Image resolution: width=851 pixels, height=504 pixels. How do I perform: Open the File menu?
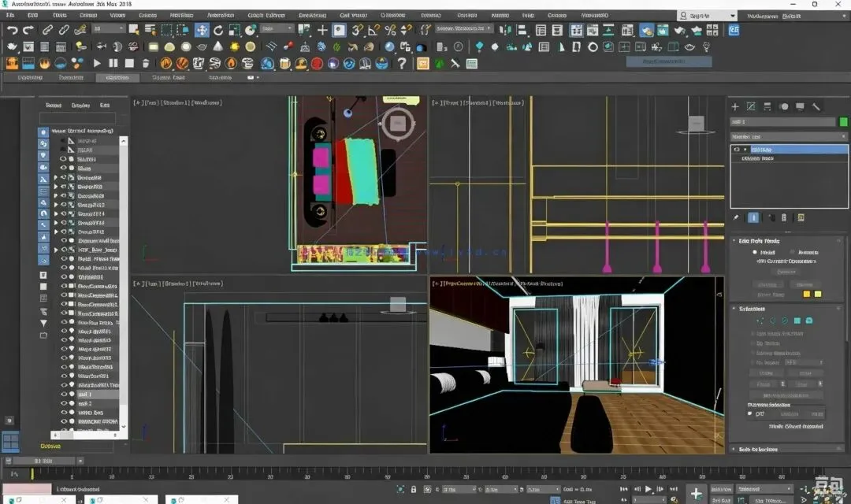click(10, 15)
